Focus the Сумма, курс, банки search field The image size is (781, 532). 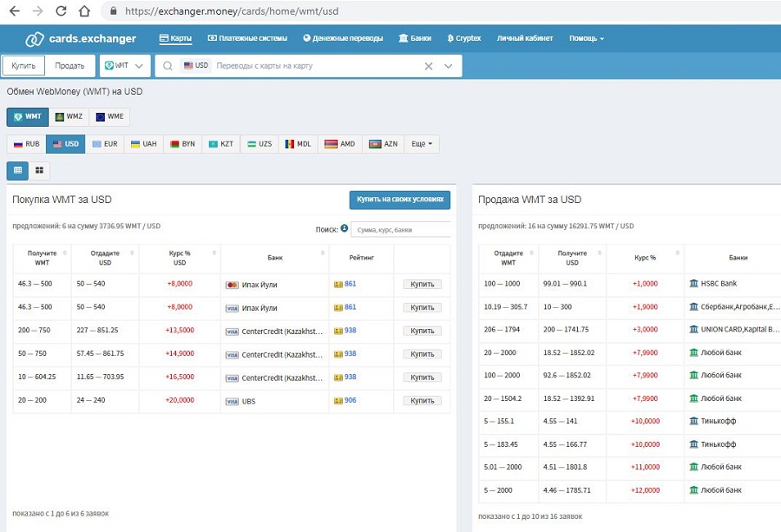pos(401,230)
